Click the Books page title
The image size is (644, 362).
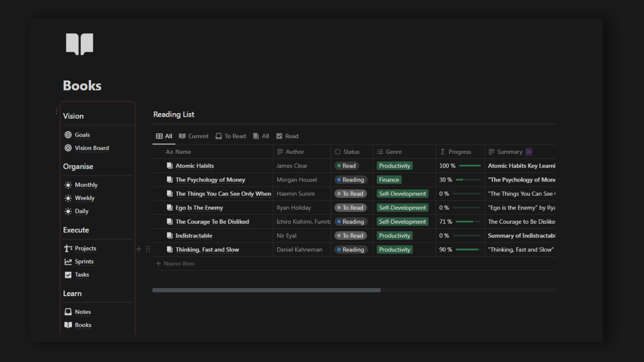82,85
